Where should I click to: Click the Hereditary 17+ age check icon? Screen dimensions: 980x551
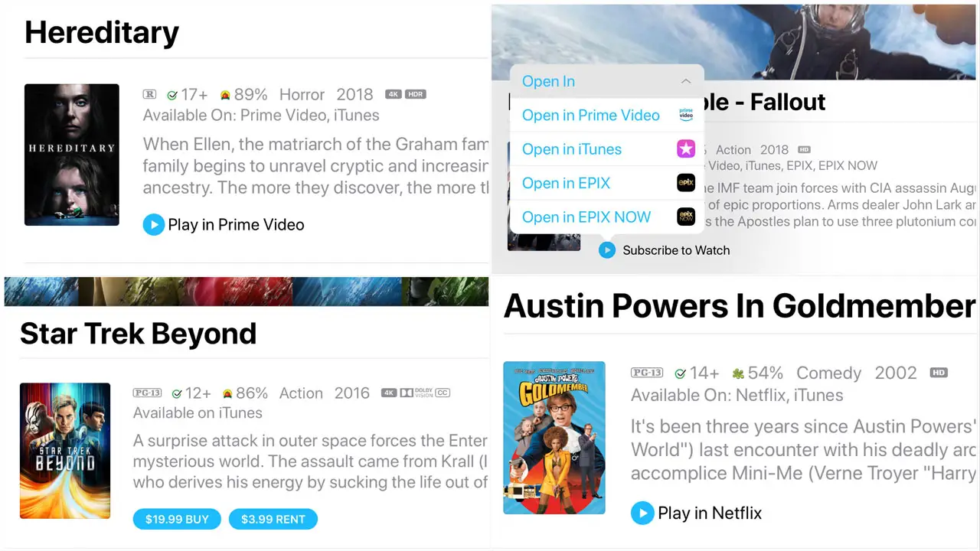pyautogui.click(x=172, y=96)
